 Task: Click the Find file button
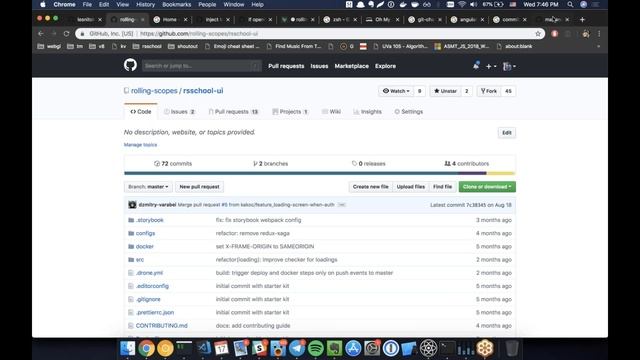point(442,187)
